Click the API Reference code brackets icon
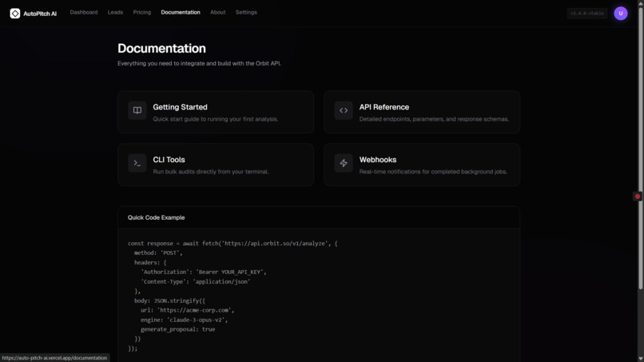The width and height of the screenshot is (644, 362). [344, 110]
